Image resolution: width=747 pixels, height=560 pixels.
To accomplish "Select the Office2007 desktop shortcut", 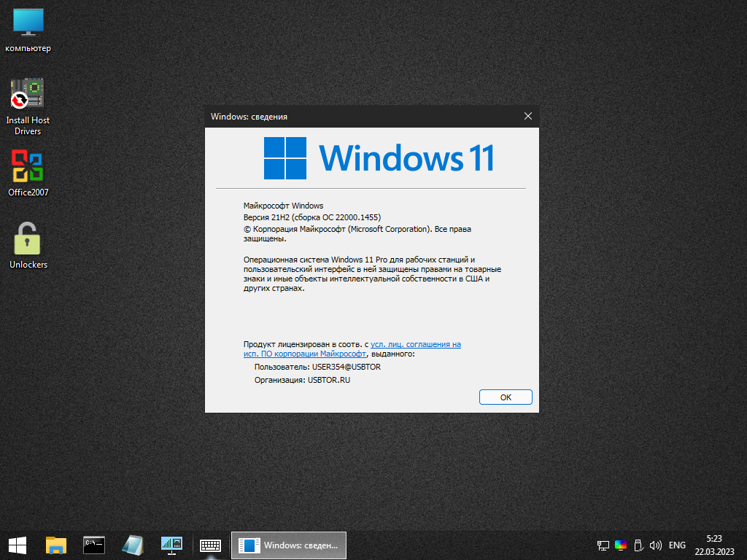I will pos(28,174).
